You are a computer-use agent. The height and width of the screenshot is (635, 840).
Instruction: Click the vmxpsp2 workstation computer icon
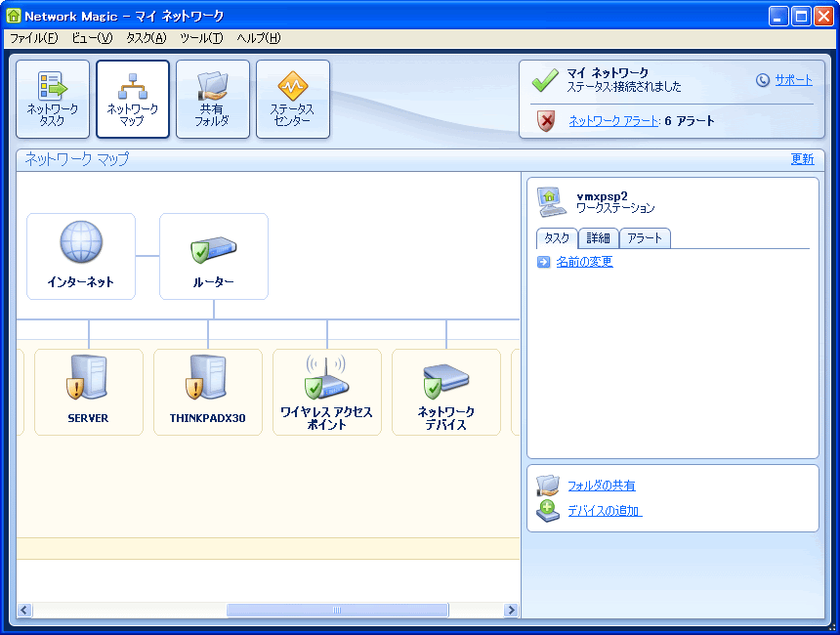tap(551, 201)
